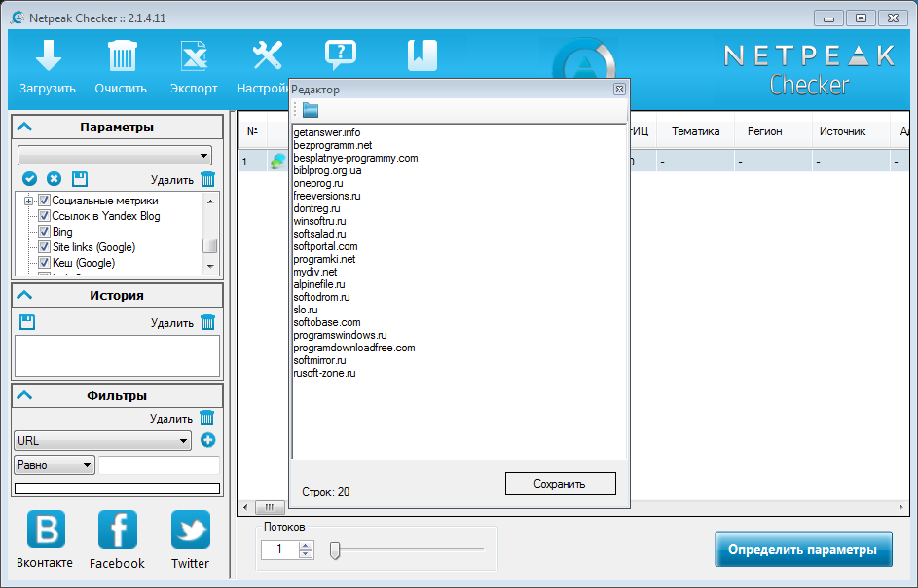Open file via folder icon in Редактор

coord(311,110)
